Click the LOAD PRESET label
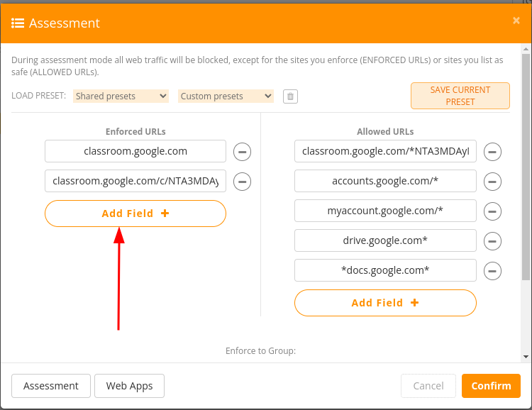 (x=39, y=96)
